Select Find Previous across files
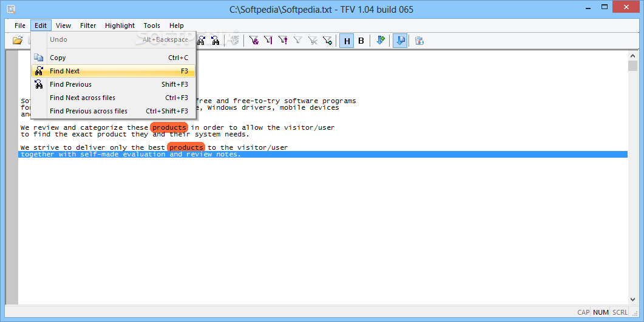Viewport: 644px width, 322px height. pos(114,111)
